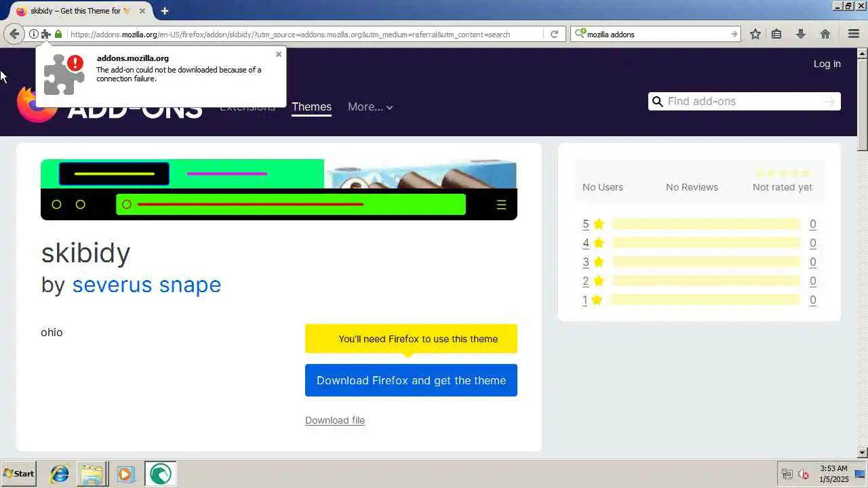Open the author link severus snape
The height and width of the screenshot is (488, 868).
point(146,285)
